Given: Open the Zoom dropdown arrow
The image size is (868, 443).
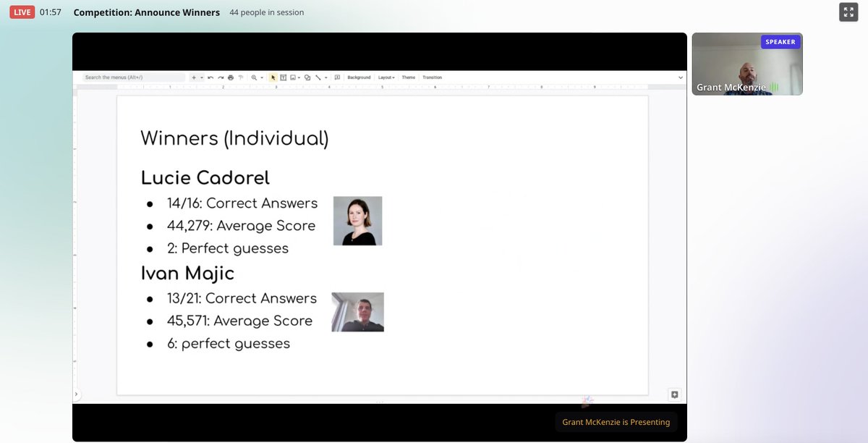Looking at the screenshot, I should tap(262, 77).
